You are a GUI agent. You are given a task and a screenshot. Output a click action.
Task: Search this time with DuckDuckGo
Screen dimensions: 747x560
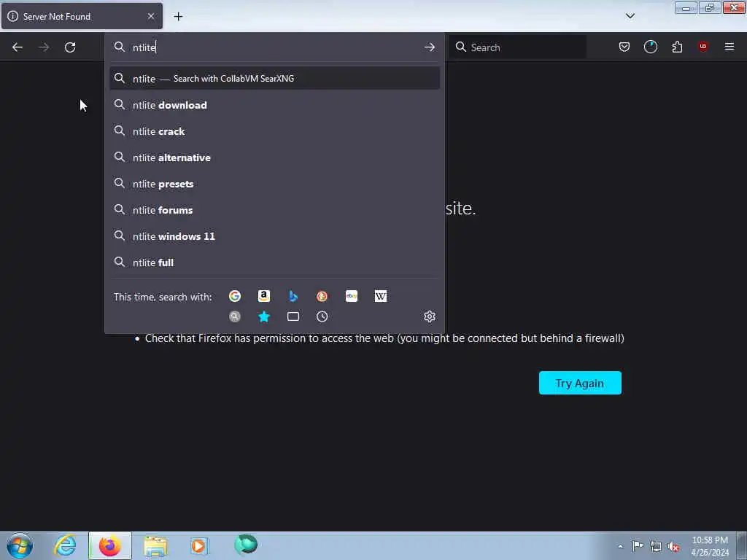coord(322,296)
